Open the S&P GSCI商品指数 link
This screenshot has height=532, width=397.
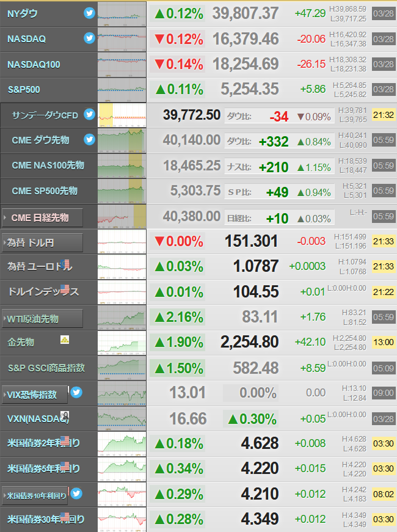(46, 368)
